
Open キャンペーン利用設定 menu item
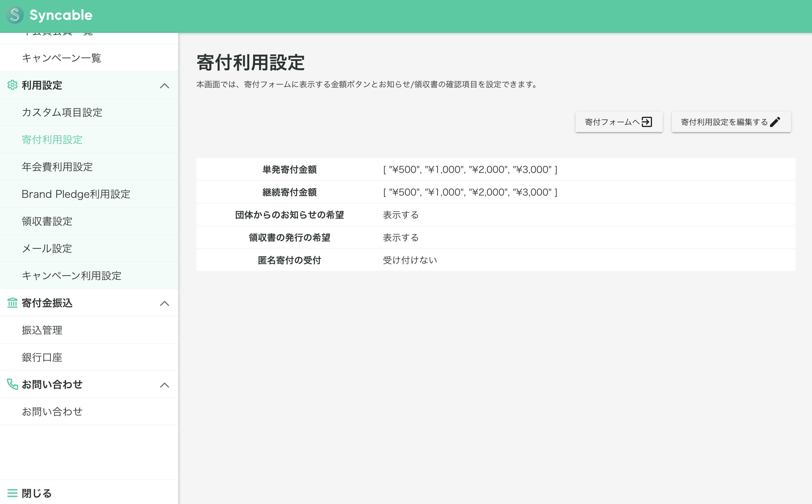[x=89, y=275]
